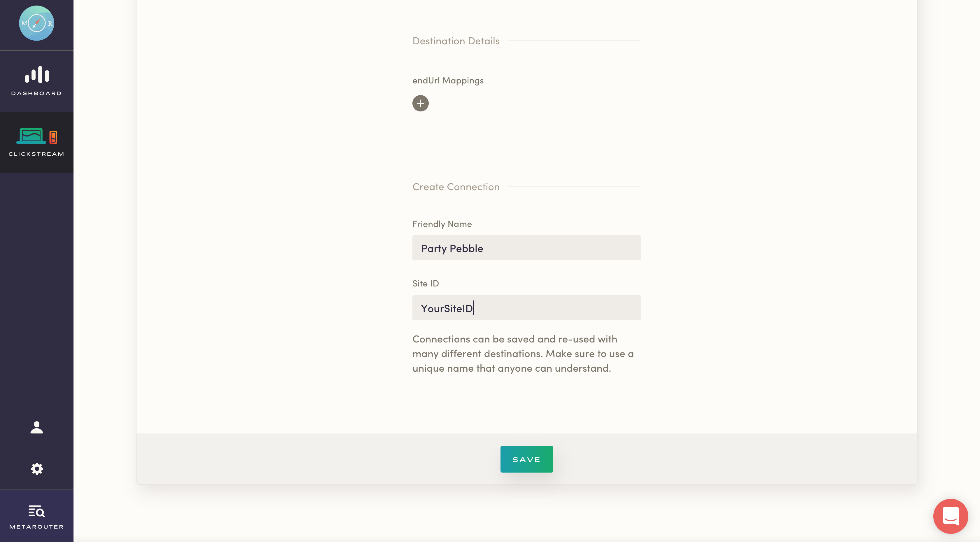
Task: Click the MetaRouter compass logo
Action: 36,23
